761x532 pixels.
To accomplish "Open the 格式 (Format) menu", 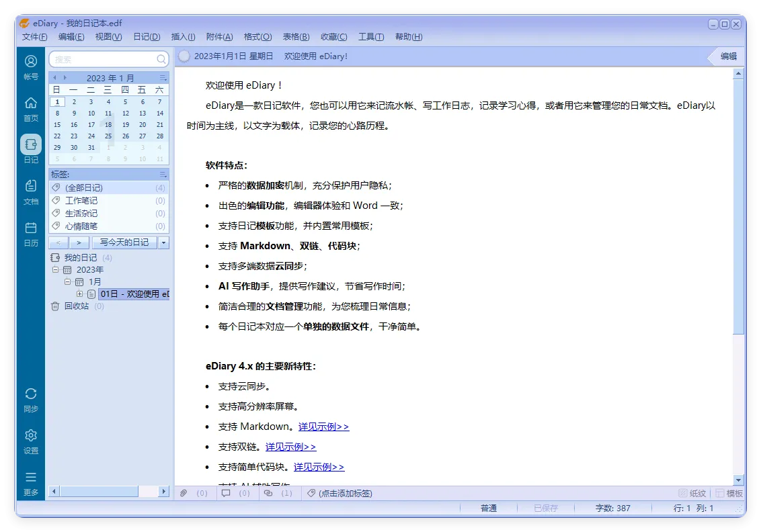I will pos(257,37).
